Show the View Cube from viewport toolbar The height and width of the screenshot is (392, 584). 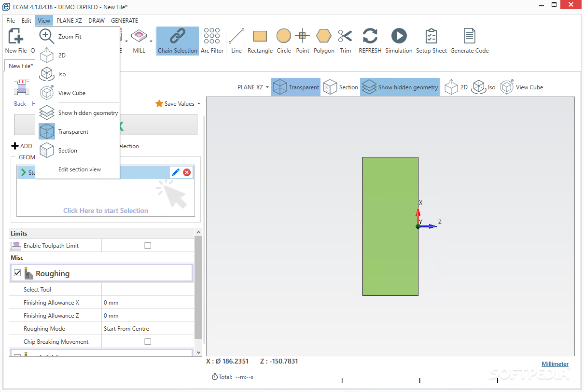coord(522,87)
